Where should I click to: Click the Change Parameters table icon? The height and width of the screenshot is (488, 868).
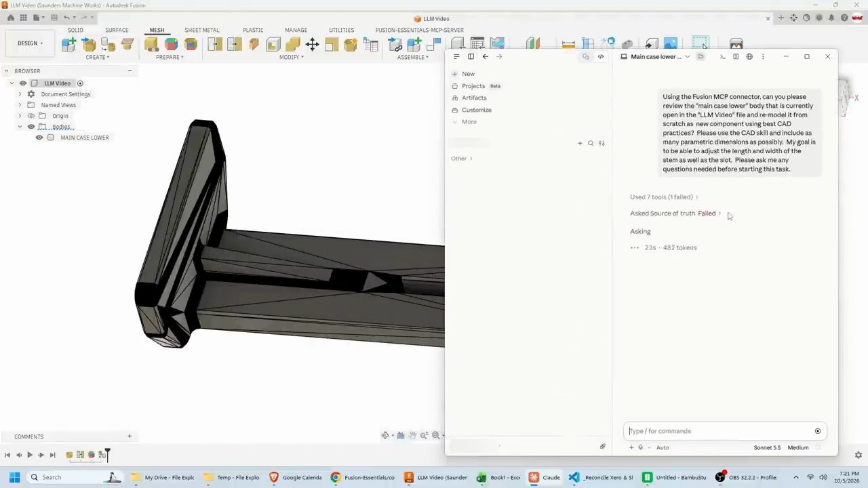(x=370, y=44)
